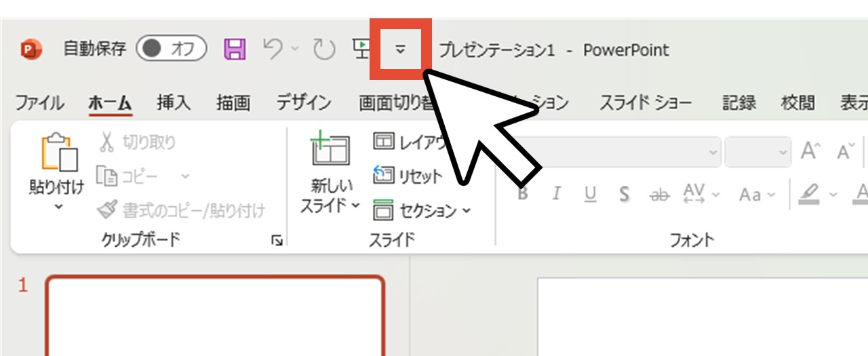Redo the last action
Image resolution: width=868 pixels, height=356 pixels.
(323, 49)
